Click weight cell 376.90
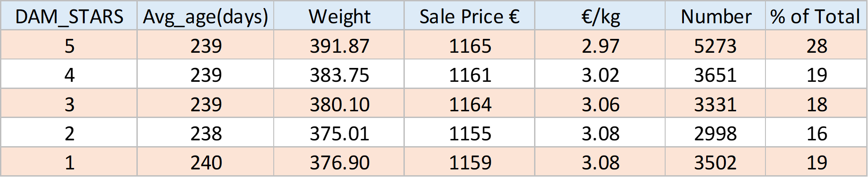The image size is (868, 177). pos(339,162)
